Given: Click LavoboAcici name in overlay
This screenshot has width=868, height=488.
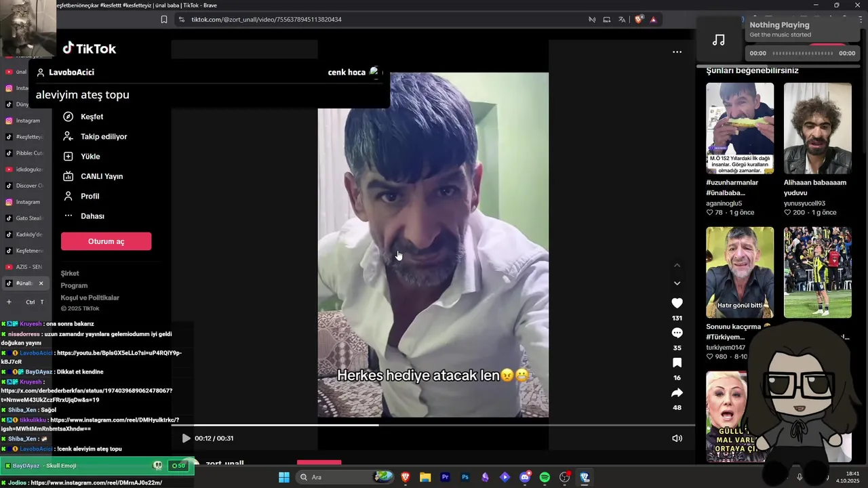Looking at the screenshot, I should pyautogui.click(x=71, y=72).
